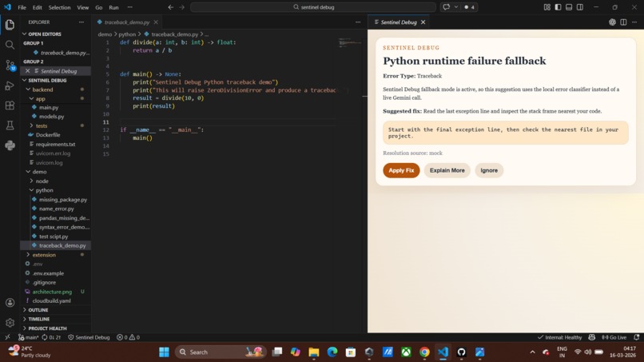Screen dimensions: 644x362
Task: Click the sentinel debug command search box
Action: 313,7
